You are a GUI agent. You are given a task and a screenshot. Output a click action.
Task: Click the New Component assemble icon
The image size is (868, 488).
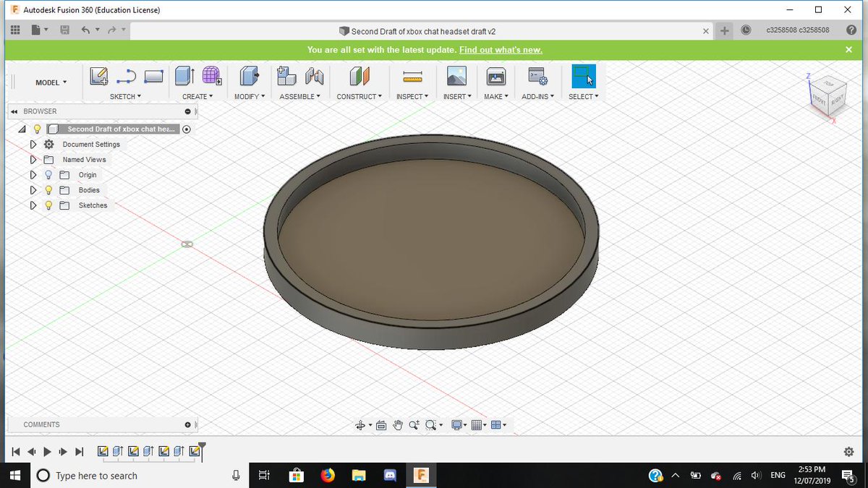click(286, 76)
